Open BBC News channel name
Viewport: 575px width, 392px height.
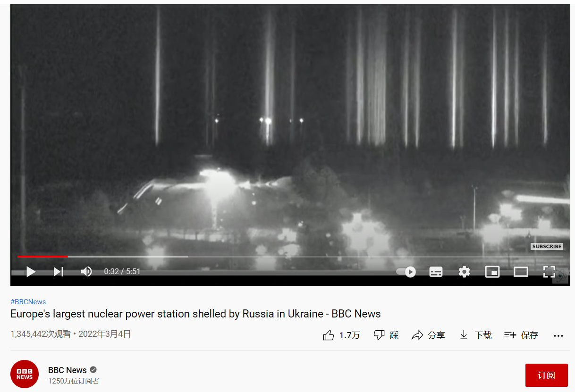[68, 370]
